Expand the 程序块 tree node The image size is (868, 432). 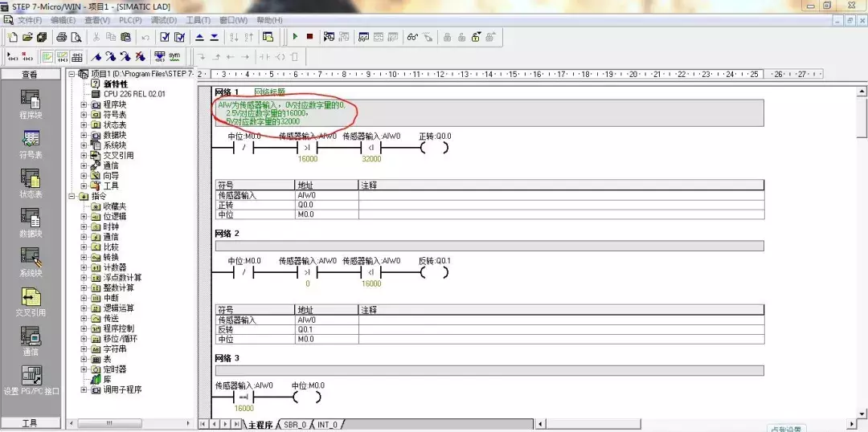[x=84, y=104]
